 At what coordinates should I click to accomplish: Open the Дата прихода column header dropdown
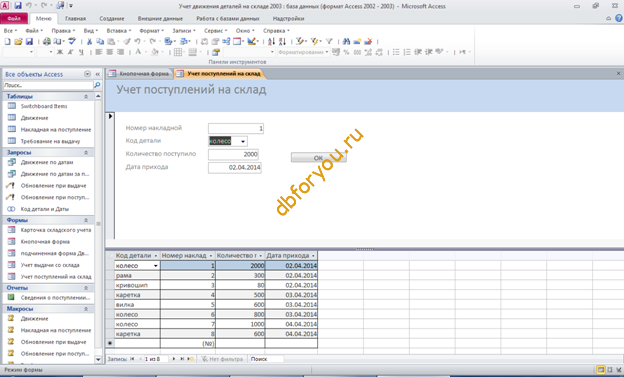[x=313, y=256]
